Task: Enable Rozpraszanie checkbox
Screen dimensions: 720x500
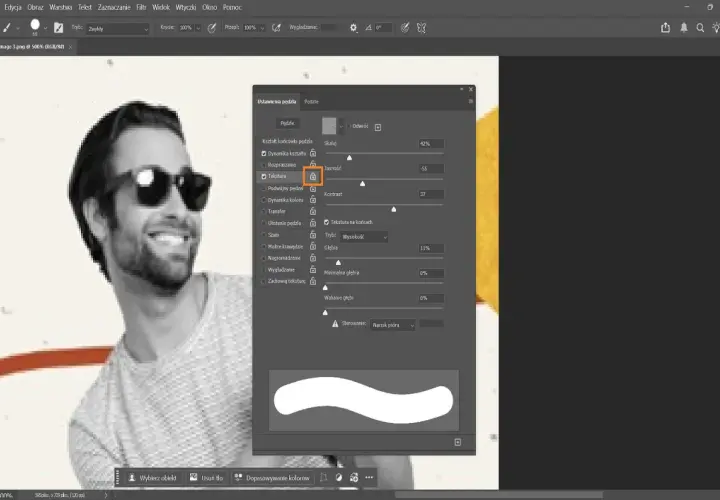Action: pos(264,165)
